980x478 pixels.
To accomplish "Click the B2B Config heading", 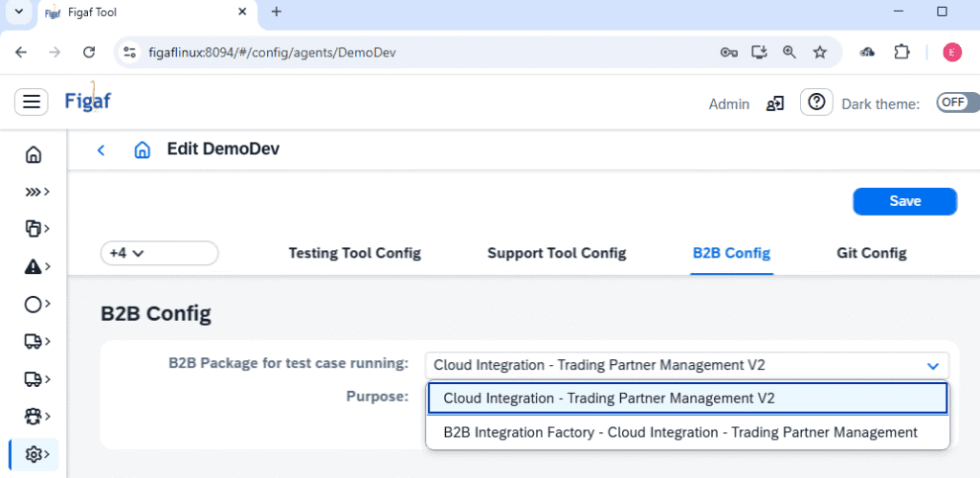I will tap(156, 314).
